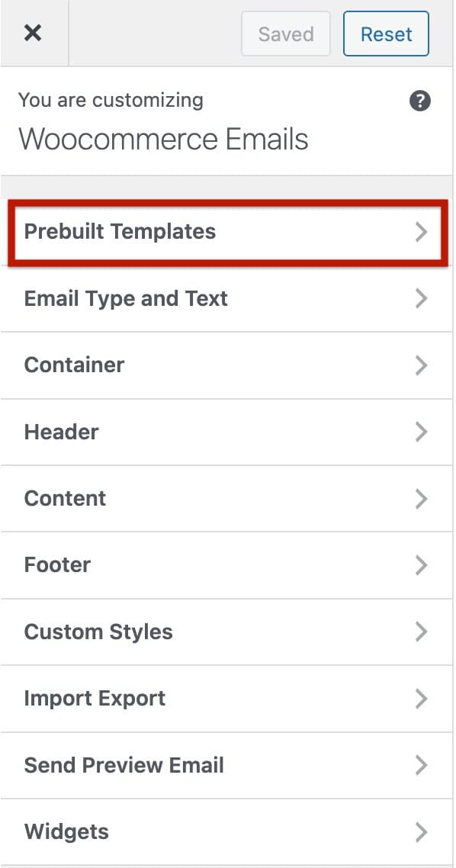This screenshot has width=456, height=868.
Task: Click the chevron next to Widgets
Action: coord(422,832)
